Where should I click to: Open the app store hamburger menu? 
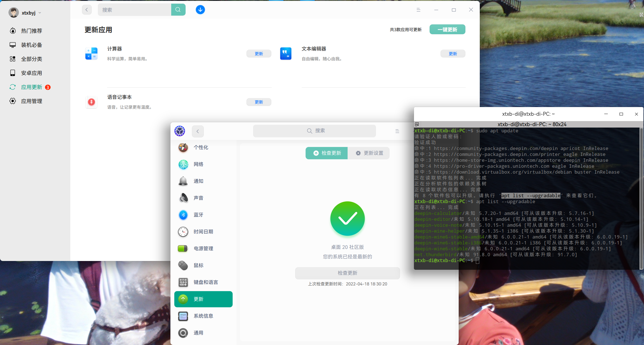[x=418, y=10]
